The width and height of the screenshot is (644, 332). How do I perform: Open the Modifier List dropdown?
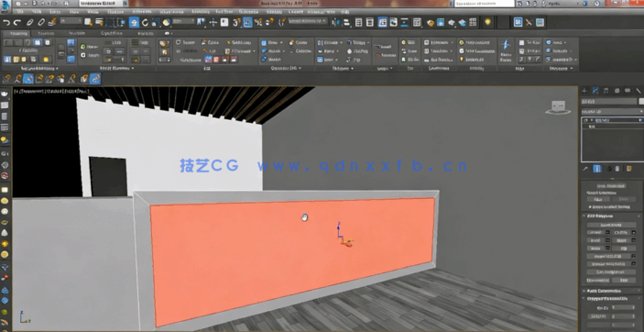click(x=612, y=112)
